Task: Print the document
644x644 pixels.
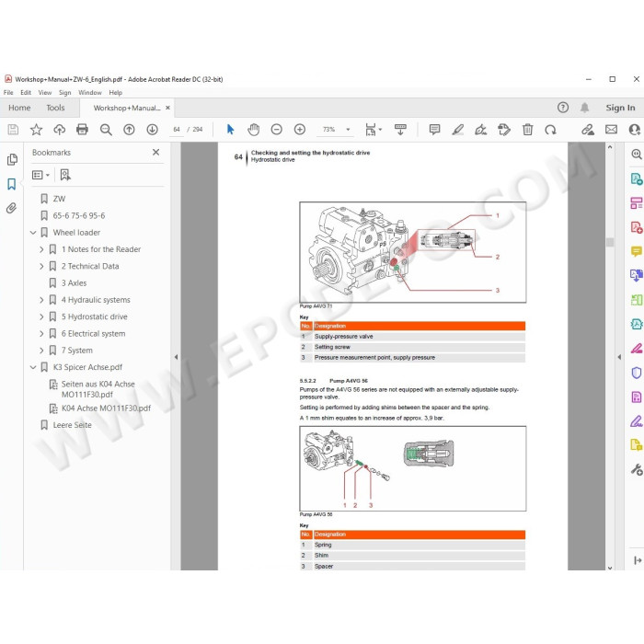Action: [82, 130]
